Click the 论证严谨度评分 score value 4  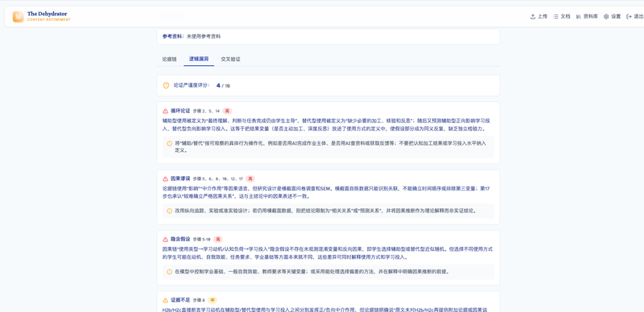[218, 85]
